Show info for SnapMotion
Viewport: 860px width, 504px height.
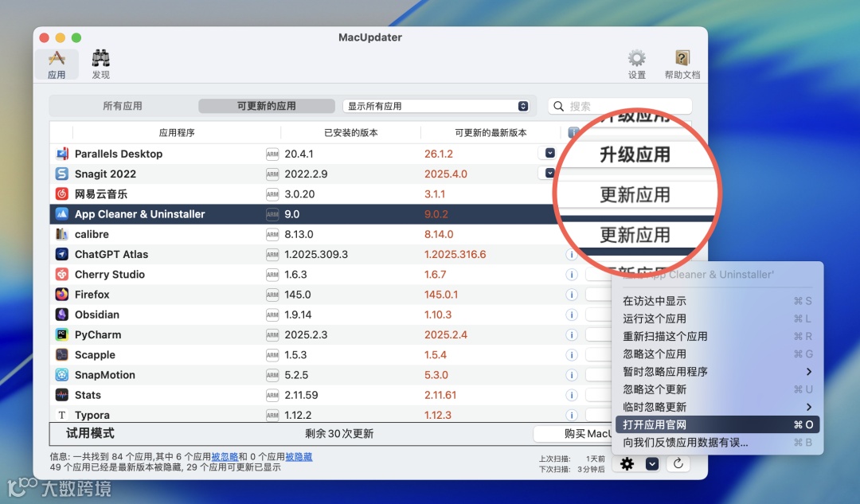pyautogui.click(x=572, y=375)
